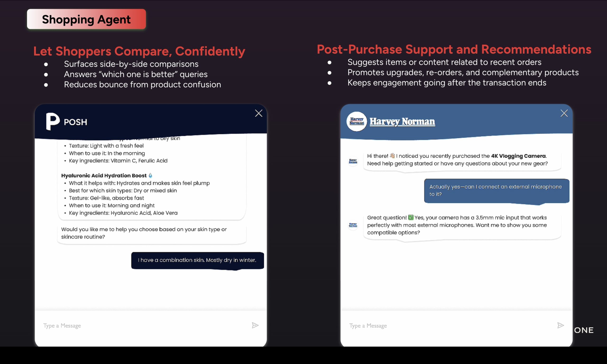The image size is (607, 364).
Task: Click the "which one is better" queries bullet
Action: [136, 74]
